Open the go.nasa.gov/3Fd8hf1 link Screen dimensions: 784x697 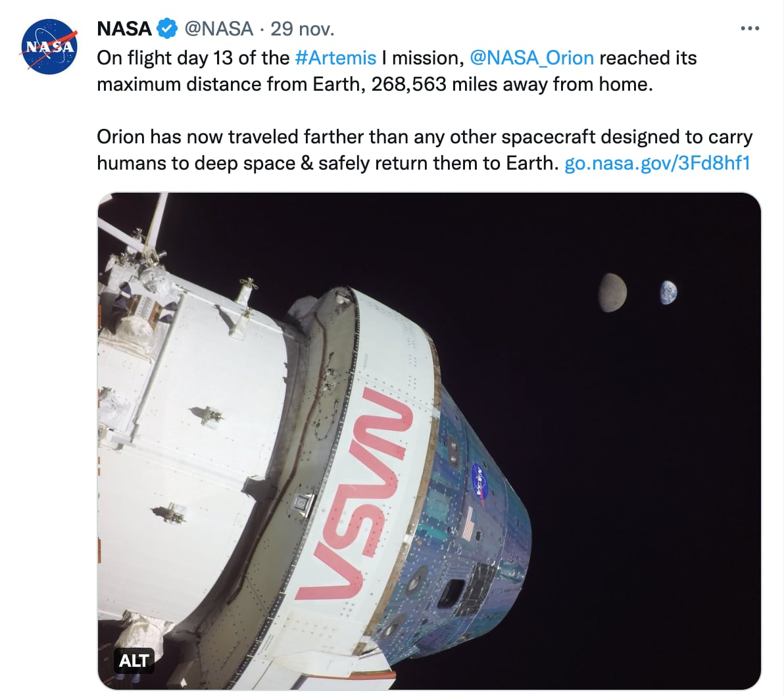657,163
